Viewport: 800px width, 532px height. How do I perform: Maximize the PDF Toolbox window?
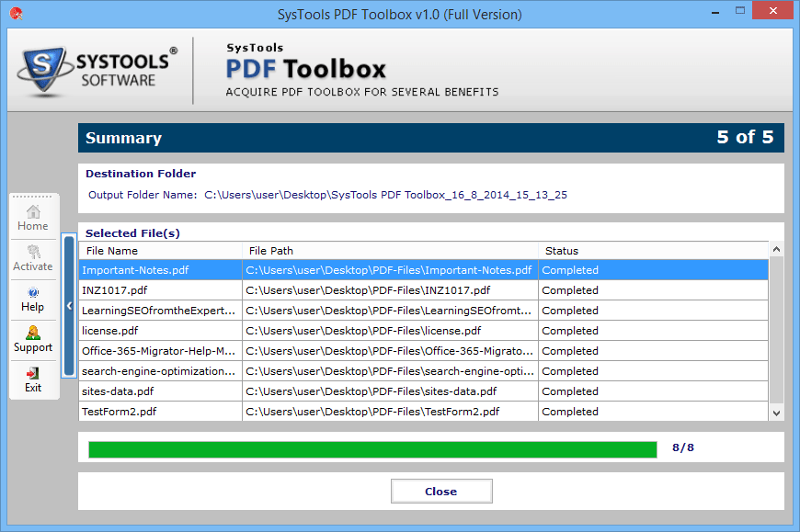740,10
